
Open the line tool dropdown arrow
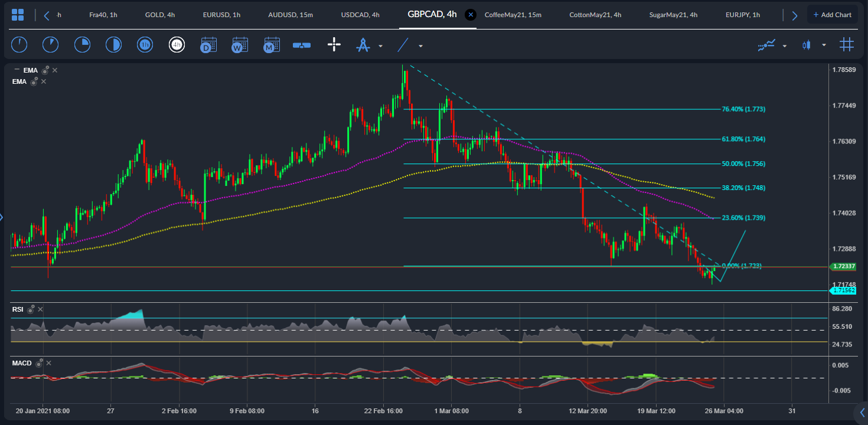point(419,45)
